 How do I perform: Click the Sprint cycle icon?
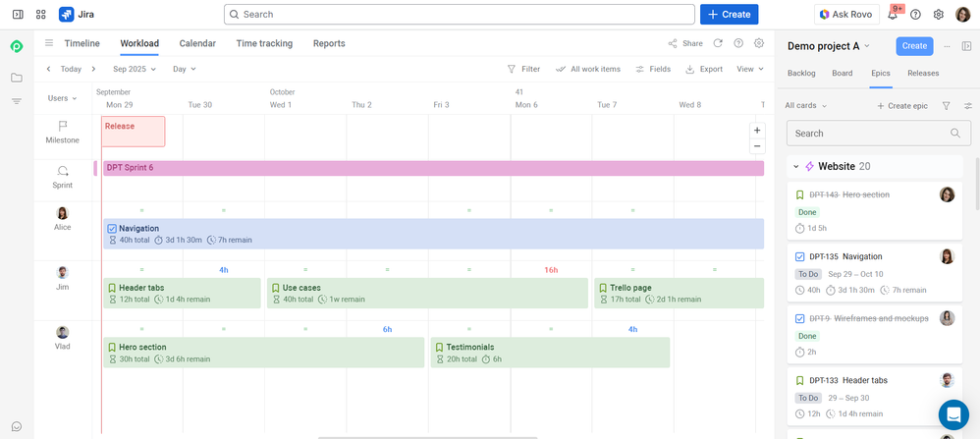click(x=63, y=171)
